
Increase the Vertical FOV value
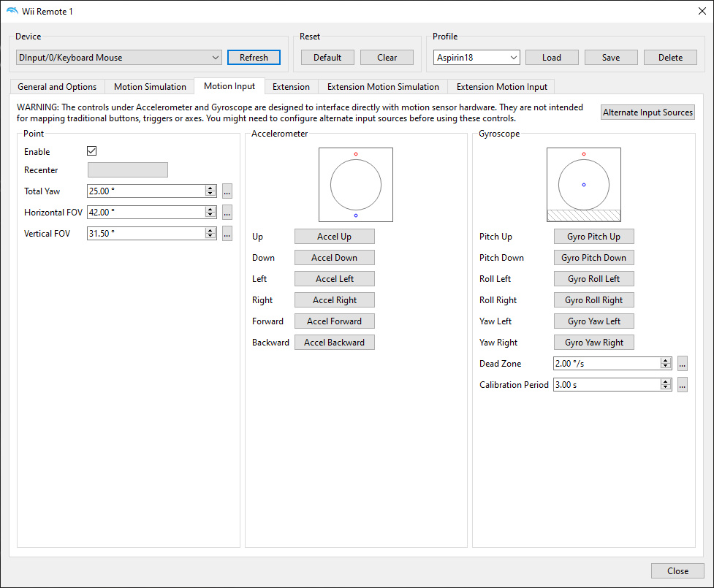point(210,230)
